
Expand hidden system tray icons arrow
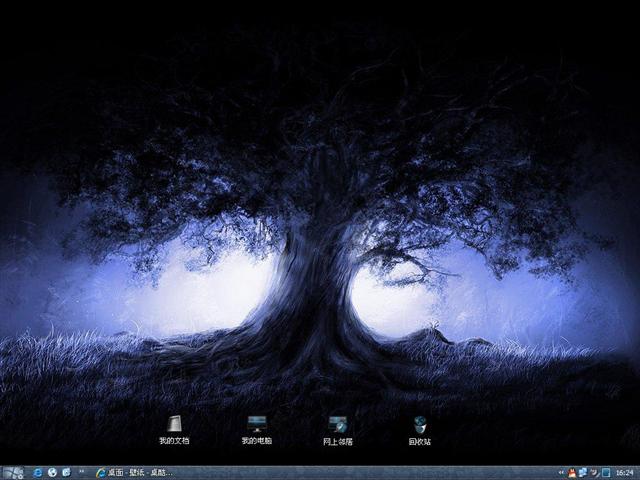pyautogui.click(x=561, y=472)
